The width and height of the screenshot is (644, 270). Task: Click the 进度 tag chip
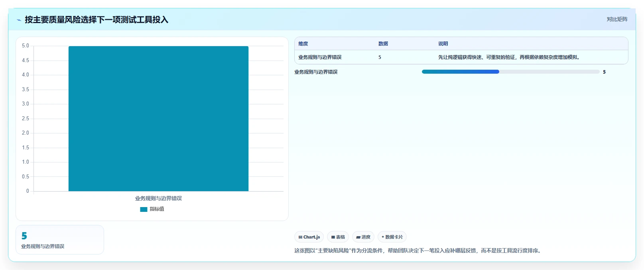(x=363, y=237)
